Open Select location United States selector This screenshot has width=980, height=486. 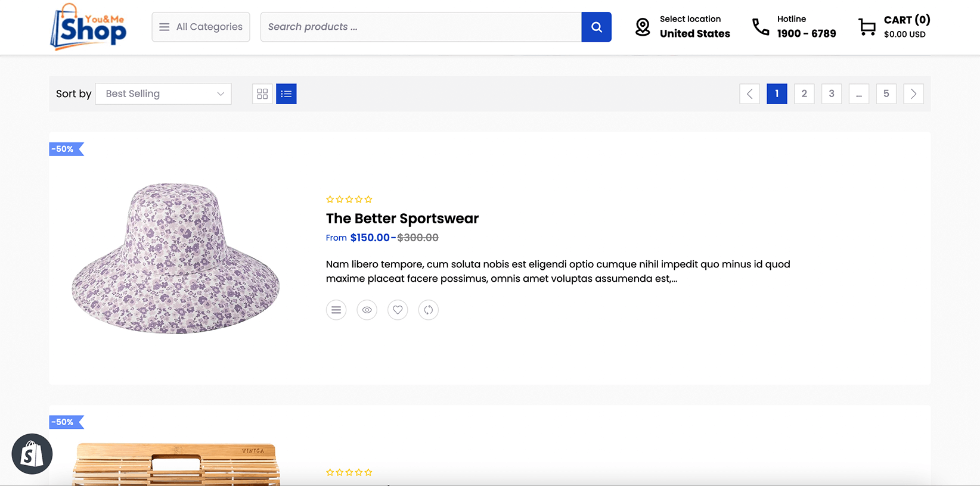pyautogui.click(x=683, y=27)
